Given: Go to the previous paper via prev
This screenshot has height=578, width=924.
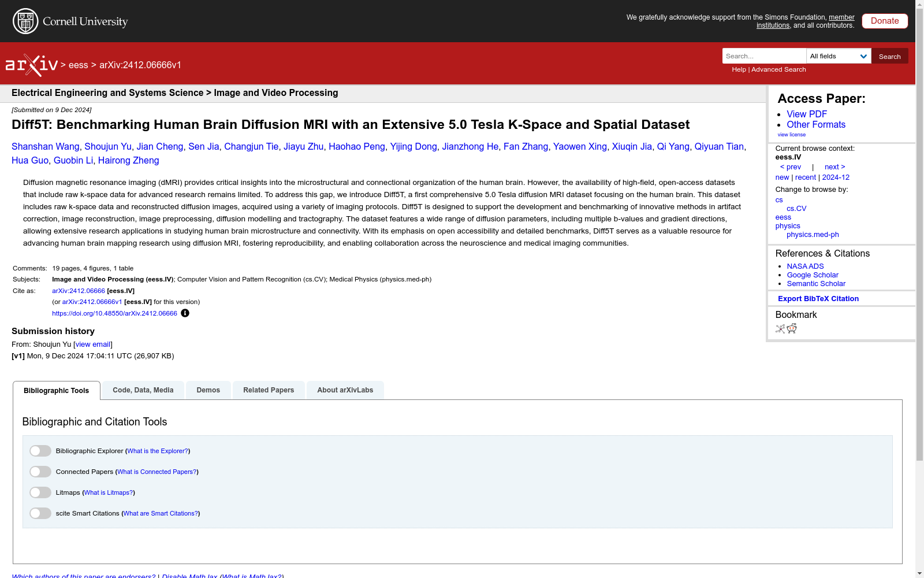Looking at the screenshot, I should 791,167.
